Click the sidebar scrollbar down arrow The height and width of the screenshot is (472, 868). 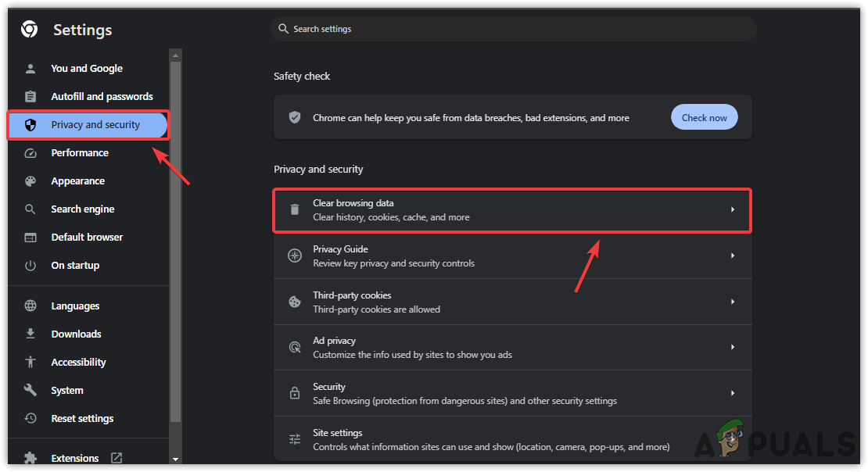[175, 459]
